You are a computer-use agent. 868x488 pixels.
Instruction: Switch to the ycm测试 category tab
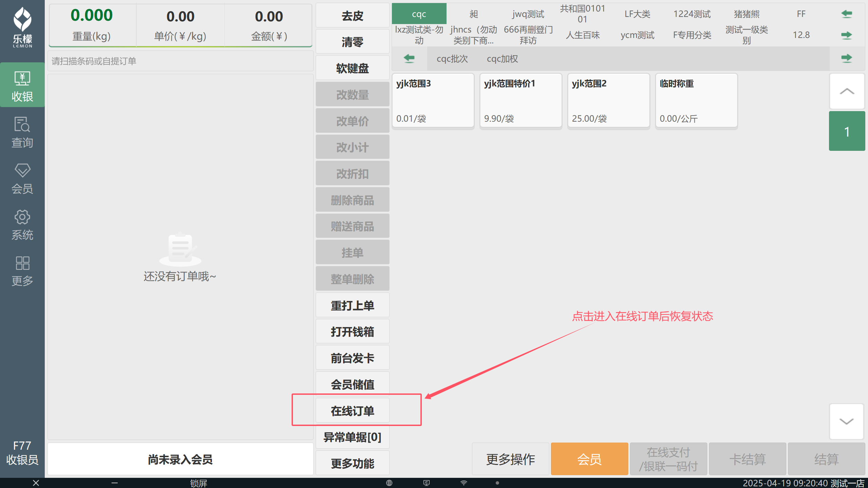[x=637, y=35]
